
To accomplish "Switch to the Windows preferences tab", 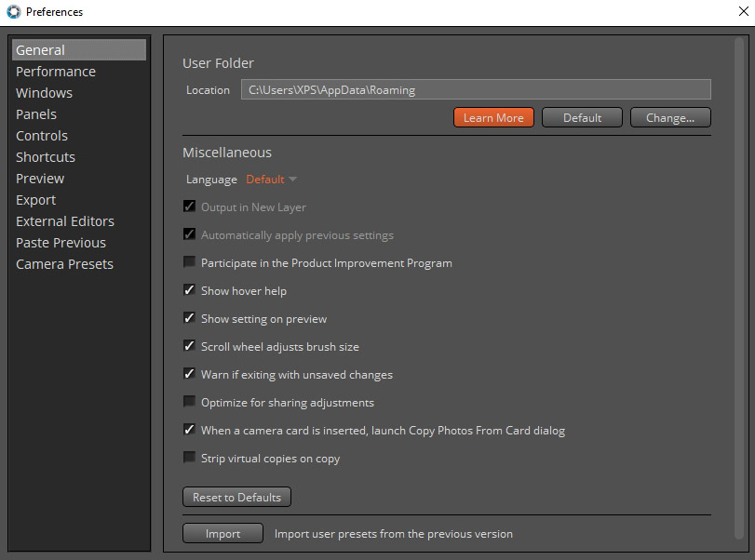I will 44,92.
